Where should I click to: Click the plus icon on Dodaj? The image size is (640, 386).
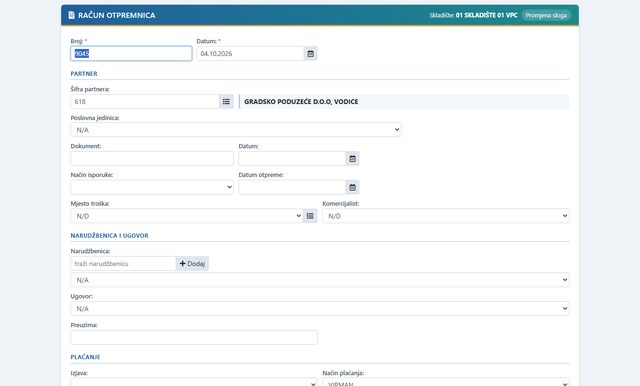(182, 264)
